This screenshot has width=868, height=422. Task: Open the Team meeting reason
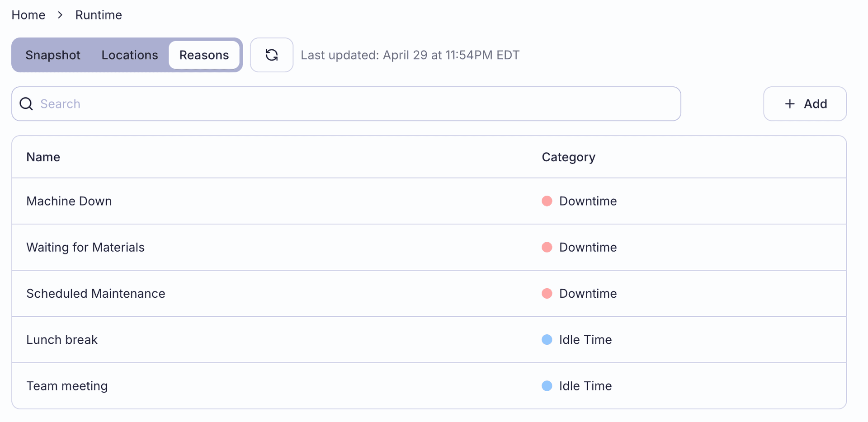(x=67, y=386)
